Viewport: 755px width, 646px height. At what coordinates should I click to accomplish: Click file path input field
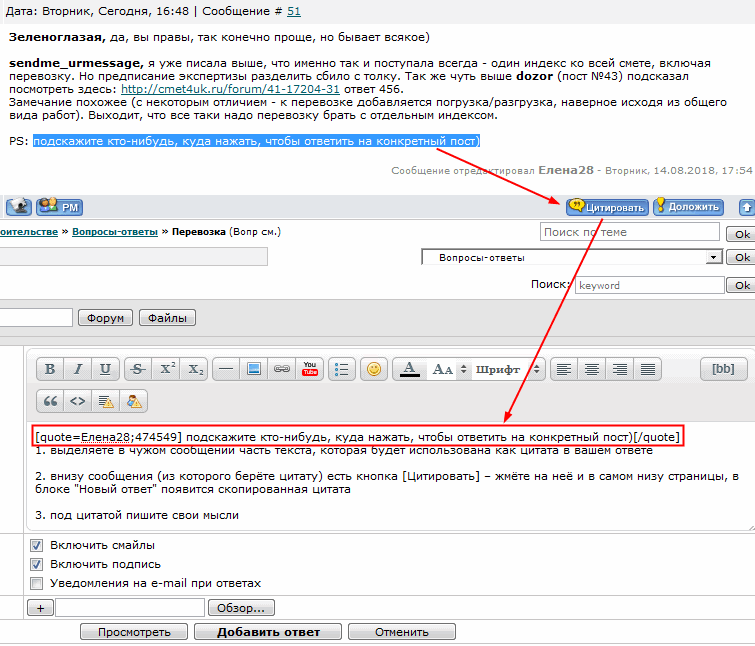(130, 608)
